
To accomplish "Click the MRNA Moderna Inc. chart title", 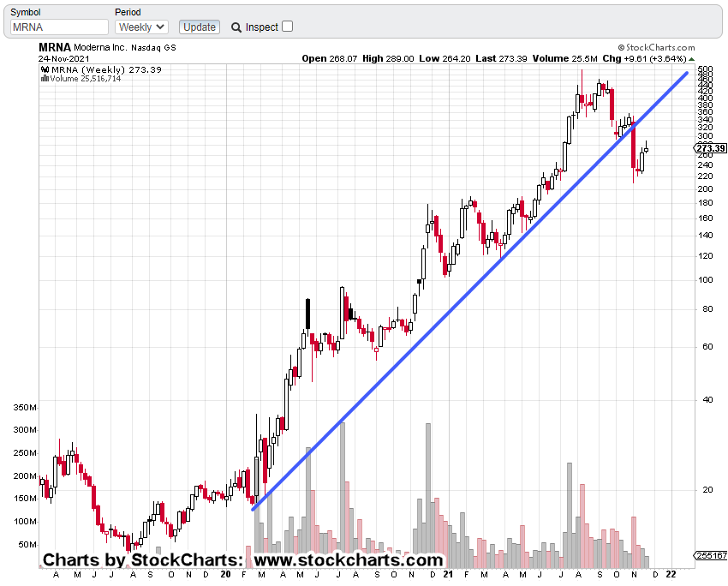I will pyautogui.click(x=84, y=48).
